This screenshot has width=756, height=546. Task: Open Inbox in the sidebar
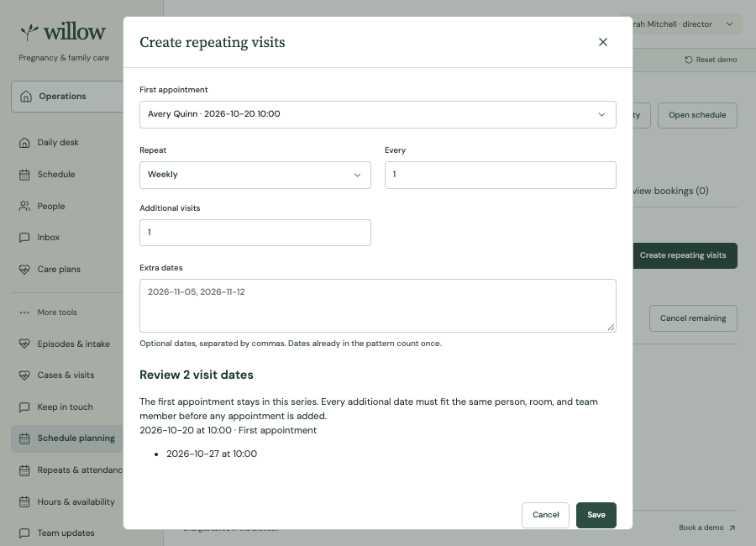tap(67, 238)
